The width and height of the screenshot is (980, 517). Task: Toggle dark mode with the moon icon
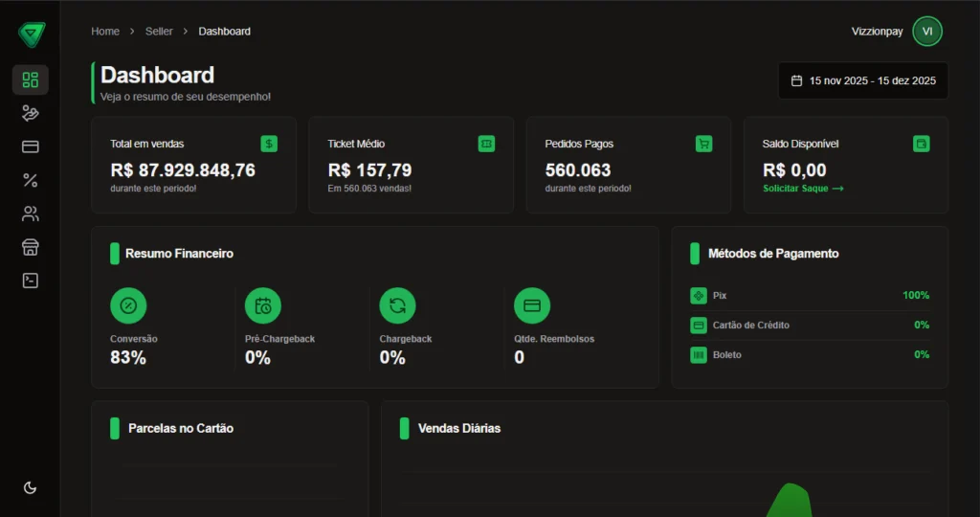pyautogui.click(x=30, y=487)
